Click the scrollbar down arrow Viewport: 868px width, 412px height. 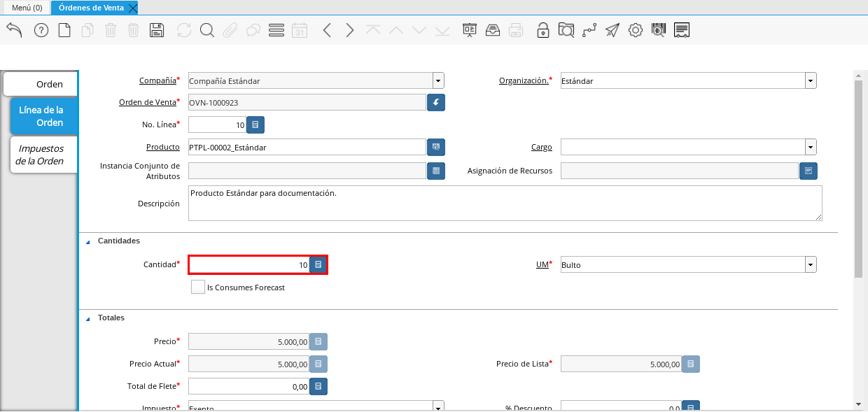pos(859,404)
